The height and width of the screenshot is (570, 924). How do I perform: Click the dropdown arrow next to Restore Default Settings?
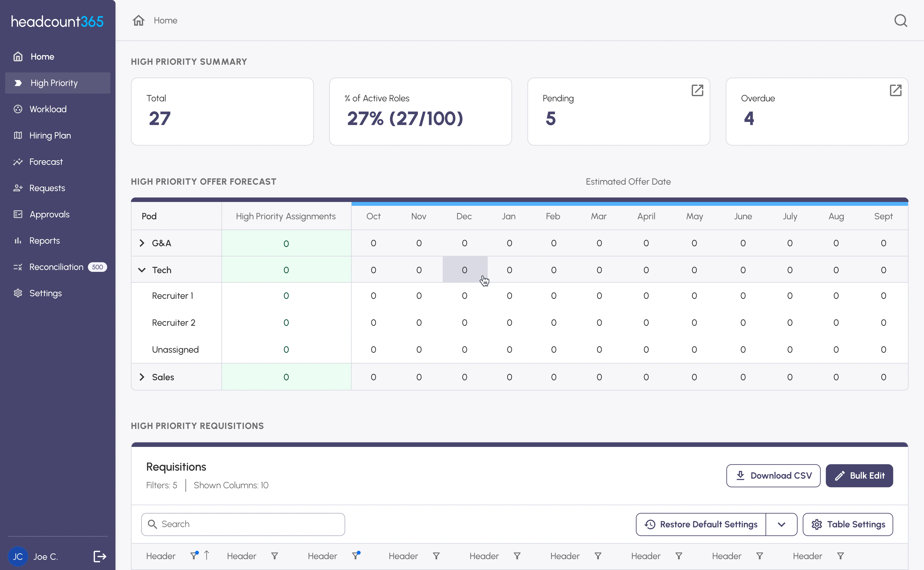tap(781, 524)
